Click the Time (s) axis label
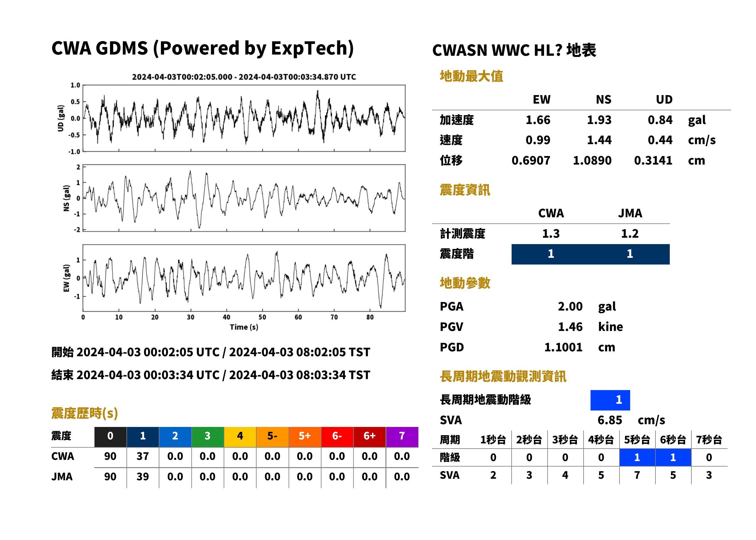 [244, 327]
